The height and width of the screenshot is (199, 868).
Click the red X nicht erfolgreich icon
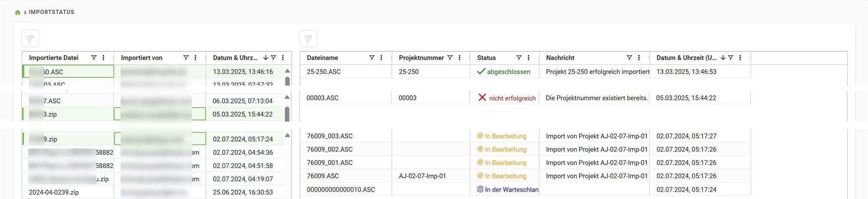(x=482, y=97)
